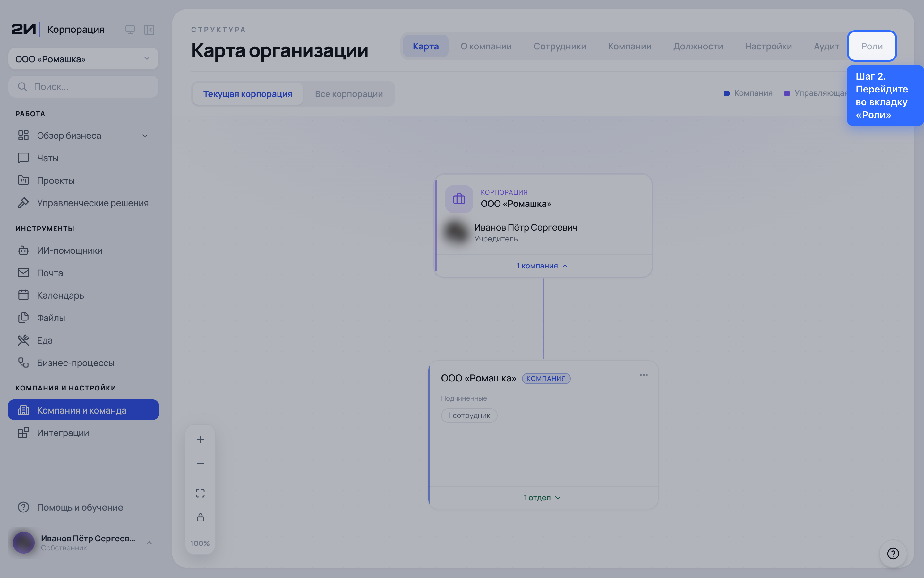Open Файлы in the sidebar

tap(83, 318)
